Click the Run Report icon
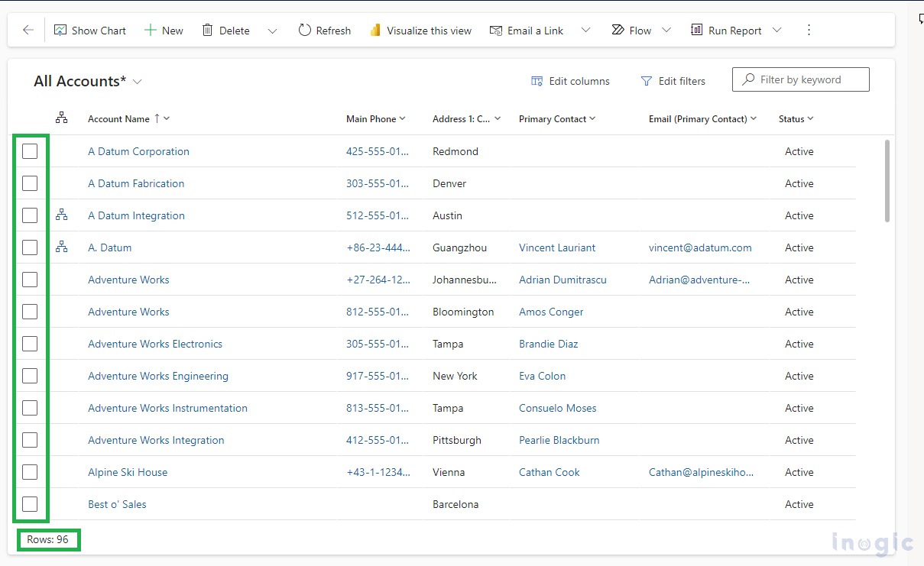924x566 pixels. coord(696,31)
